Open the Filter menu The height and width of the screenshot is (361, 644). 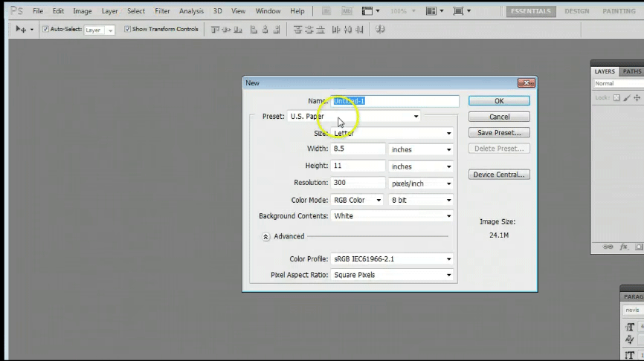(162, 11)
